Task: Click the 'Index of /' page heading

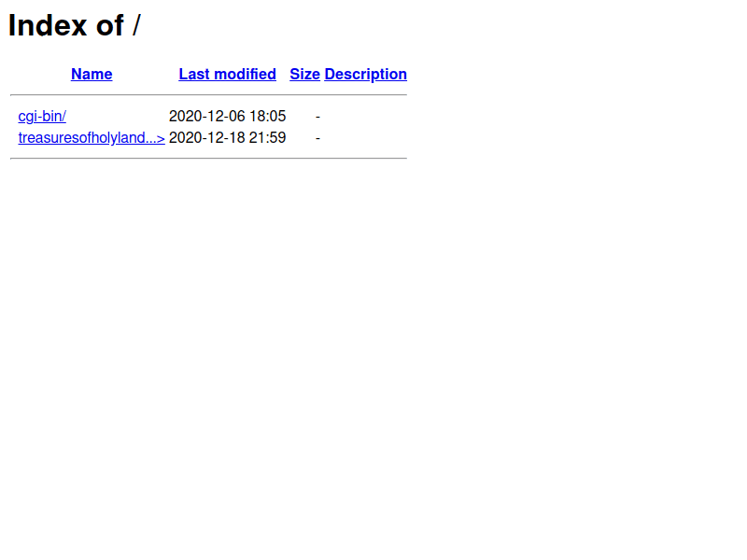Action: 75,25
